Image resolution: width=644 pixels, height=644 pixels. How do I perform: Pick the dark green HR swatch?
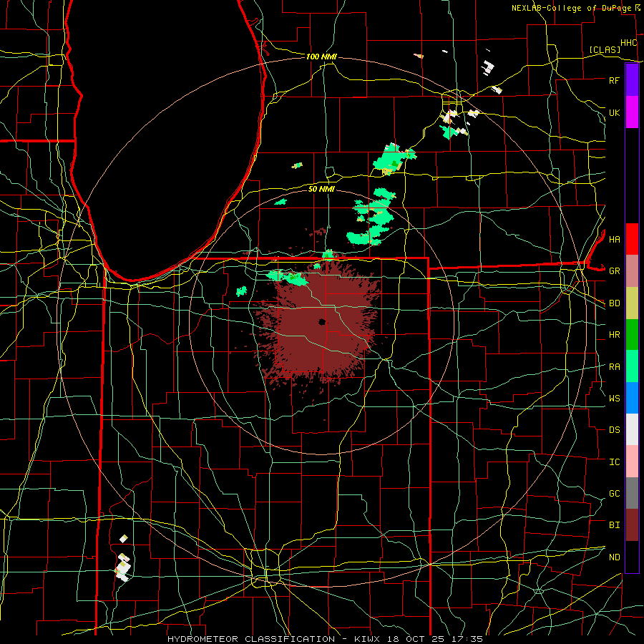tap(632, 335)
